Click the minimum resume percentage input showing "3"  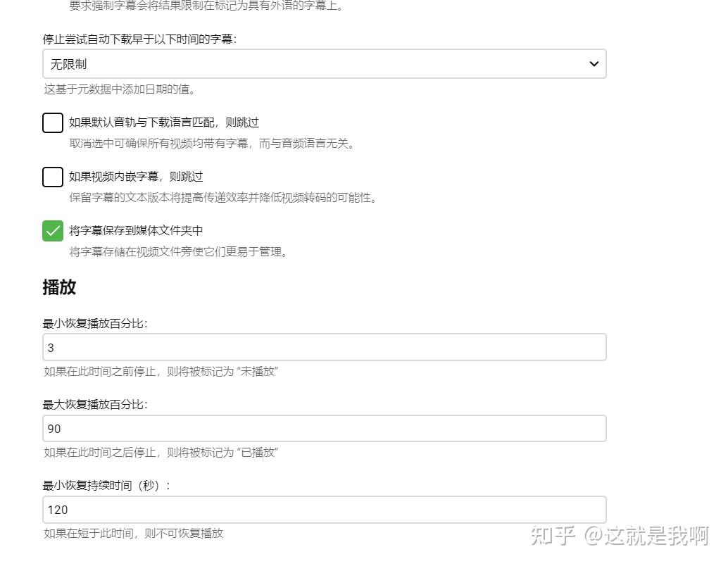tap(324, 346)
